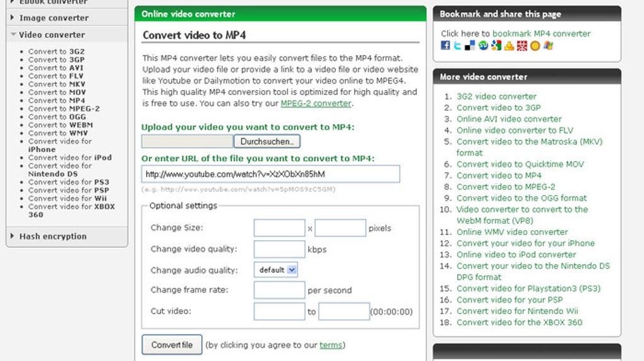The width and height of the screenshot is (644, 361).
Task: Click the Durchsuchen browse button
Action: tap(267, 142)
